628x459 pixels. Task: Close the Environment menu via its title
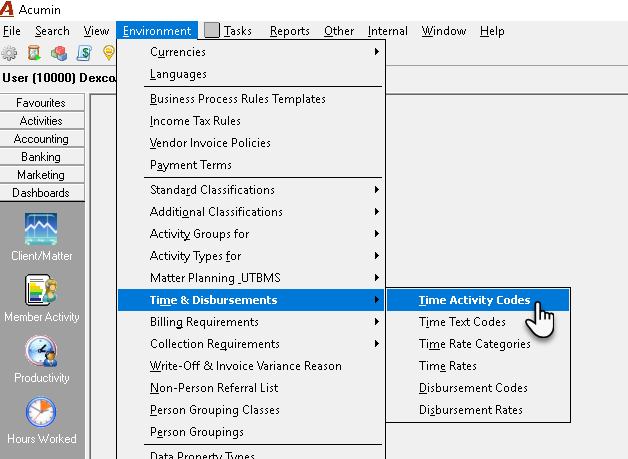[x=157, y=31]
